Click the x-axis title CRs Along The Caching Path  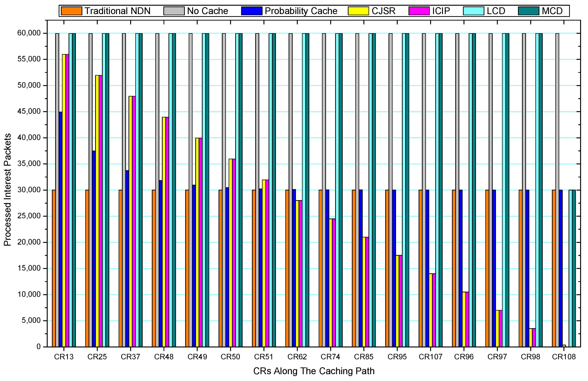tap(314, 371)
